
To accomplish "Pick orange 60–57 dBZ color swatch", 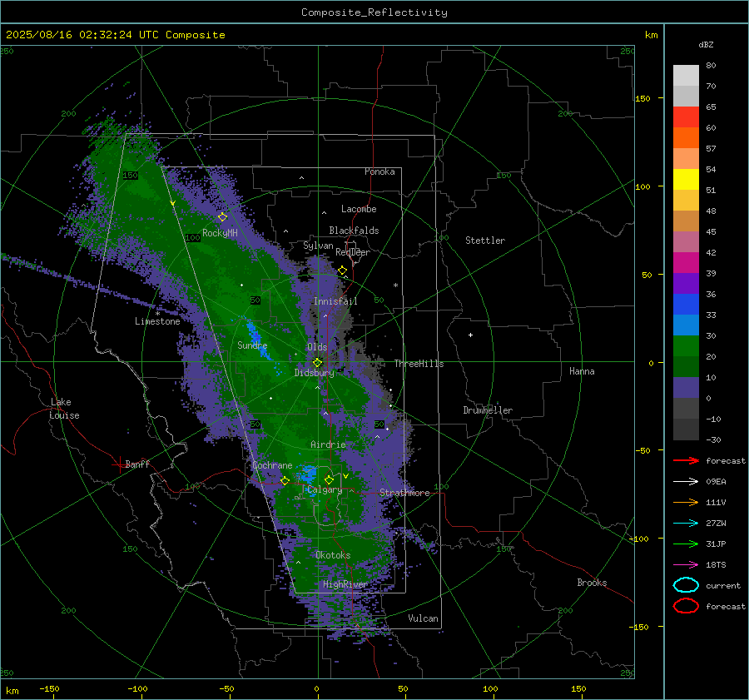I will tap(686, 138).
